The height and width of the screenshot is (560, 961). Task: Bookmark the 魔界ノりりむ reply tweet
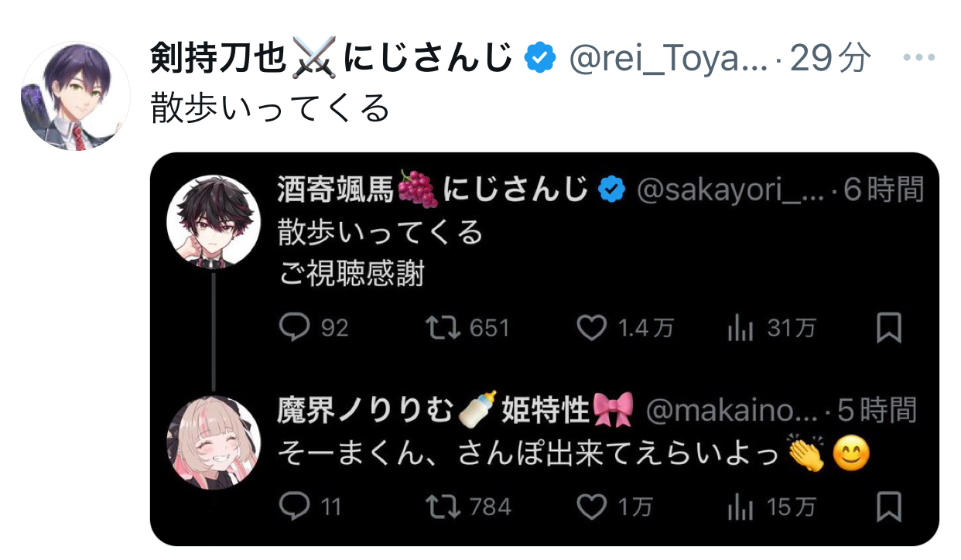click(x=889, y=507)
